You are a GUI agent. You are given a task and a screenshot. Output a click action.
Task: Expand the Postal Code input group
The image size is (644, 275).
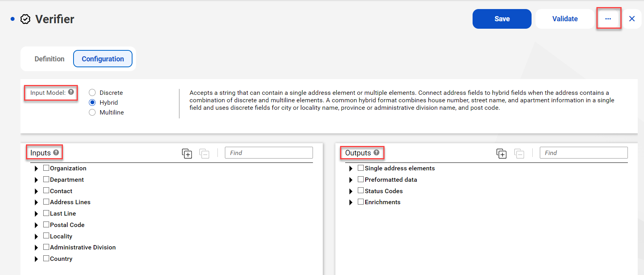[x=36, y=225]
